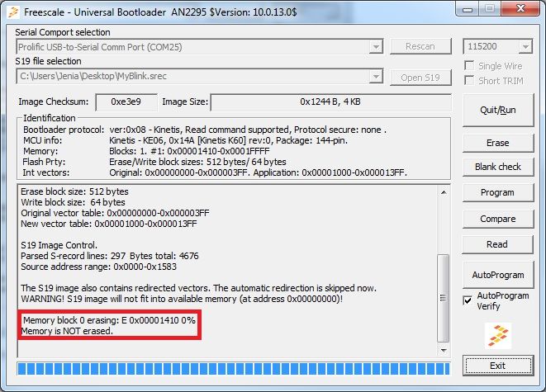Uncheck the AutoProgram Verify checkbox

(x=468, y=300)
